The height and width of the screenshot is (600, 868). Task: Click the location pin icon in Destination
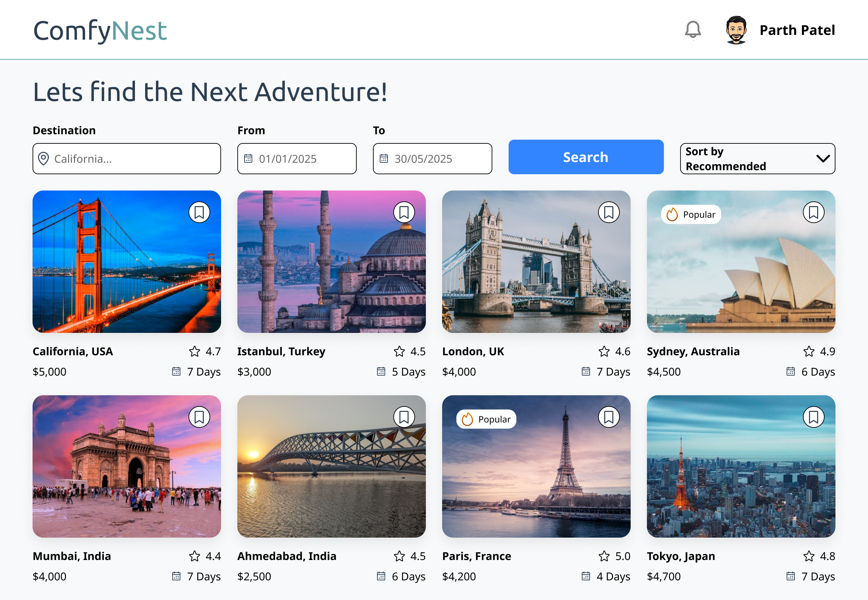[x=44, y=159]
